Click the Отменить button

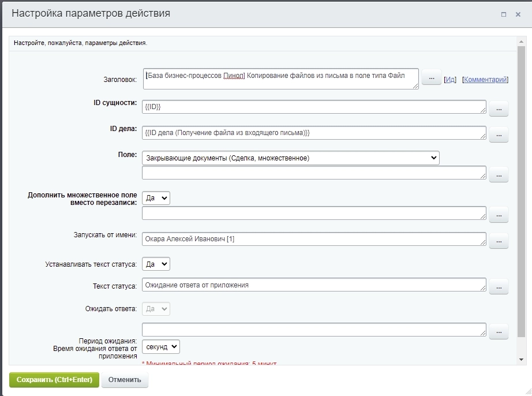coord(125,380)
